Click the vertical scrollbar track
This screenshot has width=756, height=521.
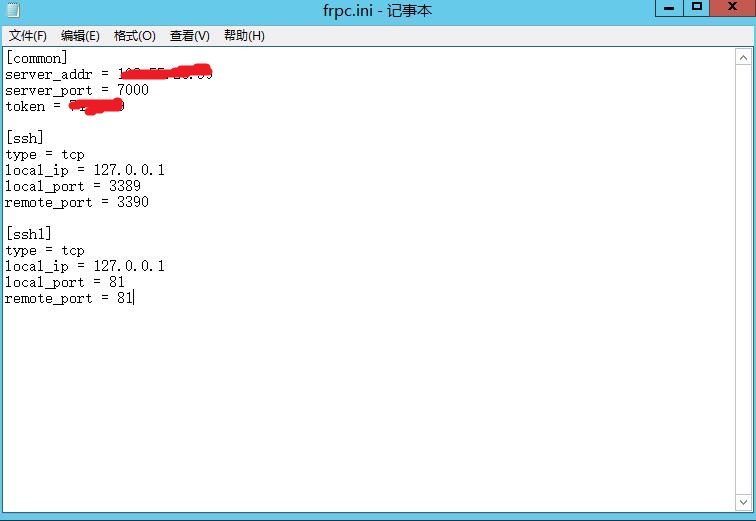click(746, 280)
